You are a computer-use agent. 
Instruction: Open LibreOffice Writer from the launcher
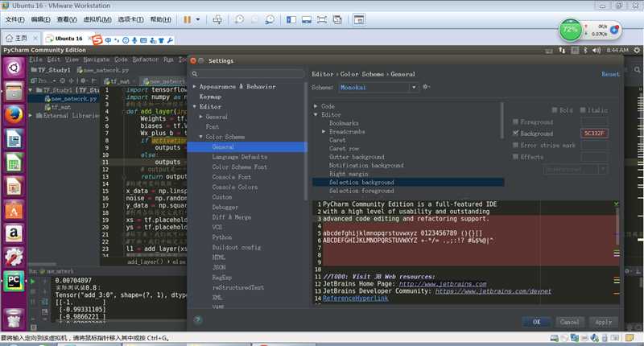tap(14, 139)
